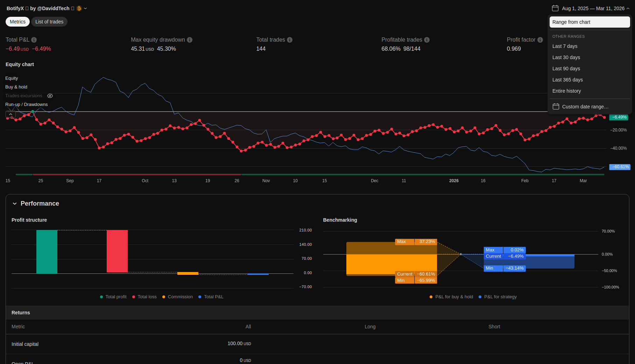Click the Total P&L info icon

34,40
